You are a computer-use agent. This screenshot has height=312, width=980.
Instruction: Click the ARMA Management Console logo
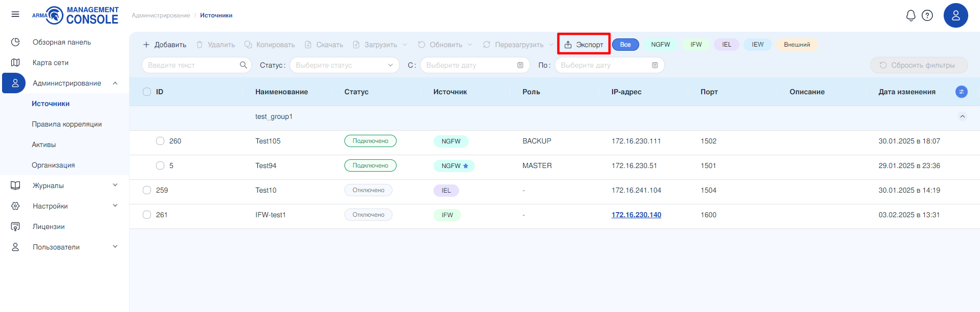75,15
